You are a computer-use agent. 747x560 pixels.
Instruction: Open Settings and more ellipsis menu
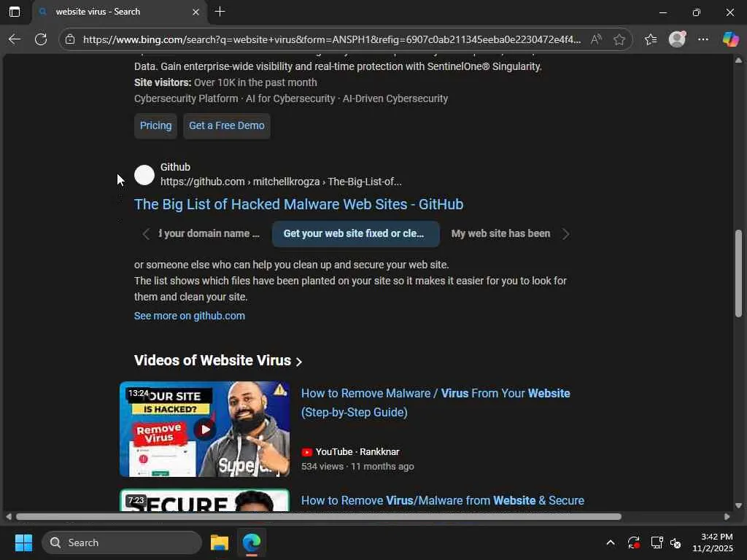coord(703,39)
